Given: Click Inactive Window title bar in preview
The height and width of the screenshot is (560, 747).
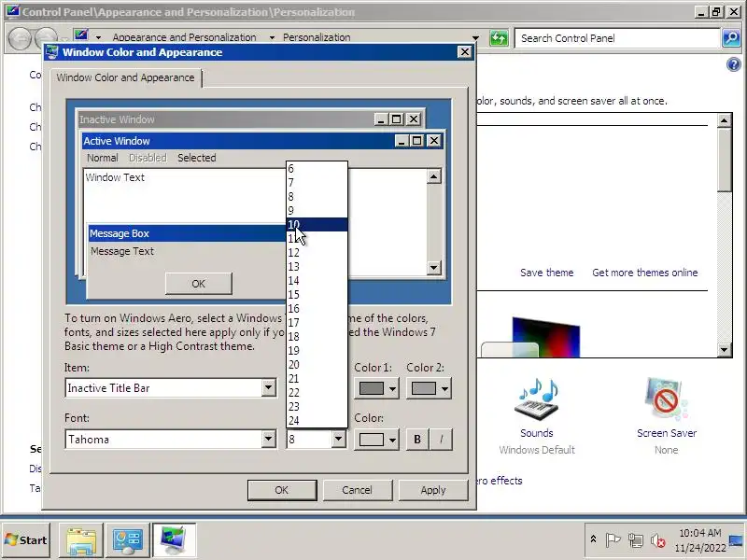Looking at the screenshot, I should (x=226, y=119).
